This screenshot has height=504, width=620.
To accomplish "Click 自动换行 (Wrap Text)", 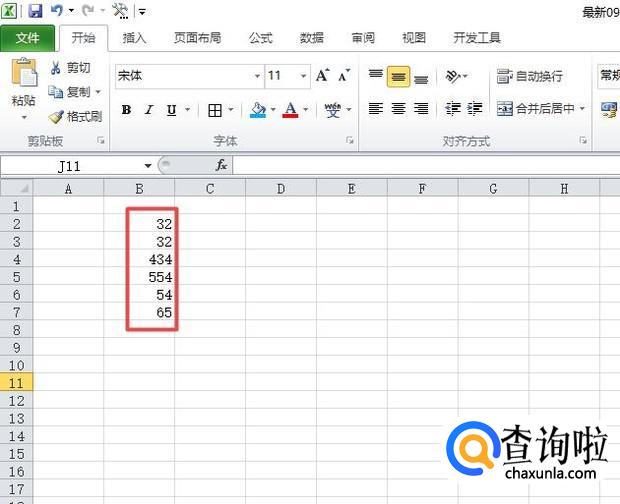I will 530,76.
